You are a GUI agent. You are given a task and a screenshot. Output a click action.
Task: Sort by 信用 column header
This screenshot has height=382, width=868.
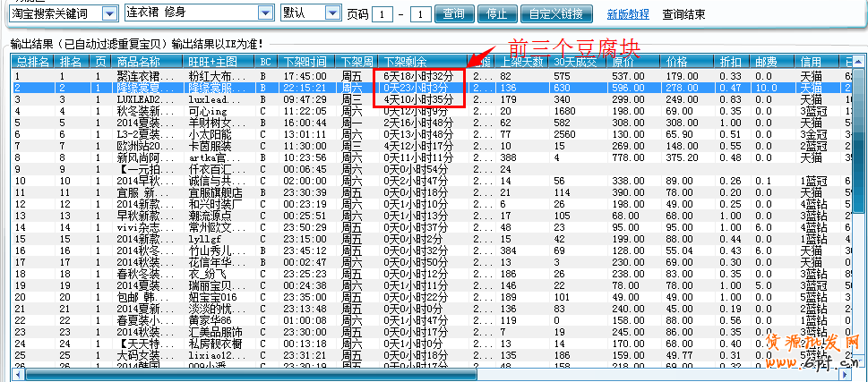click(x=818, y=62)
